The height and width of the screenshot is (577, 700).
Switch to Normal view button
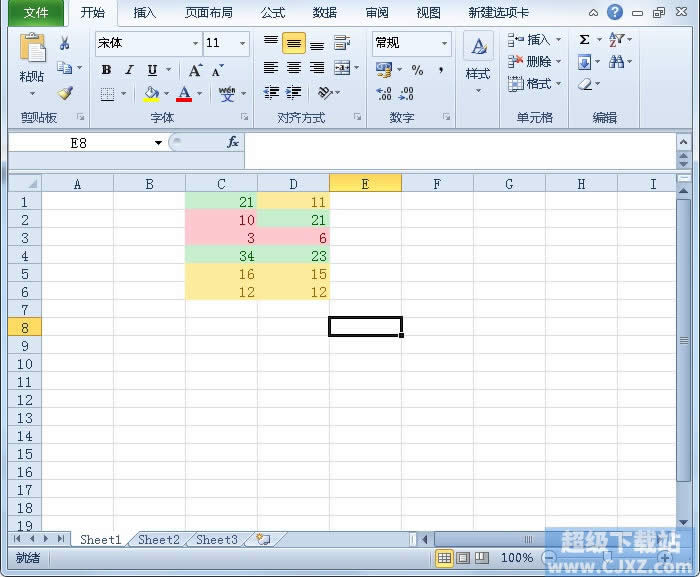(x=444, y=557)
